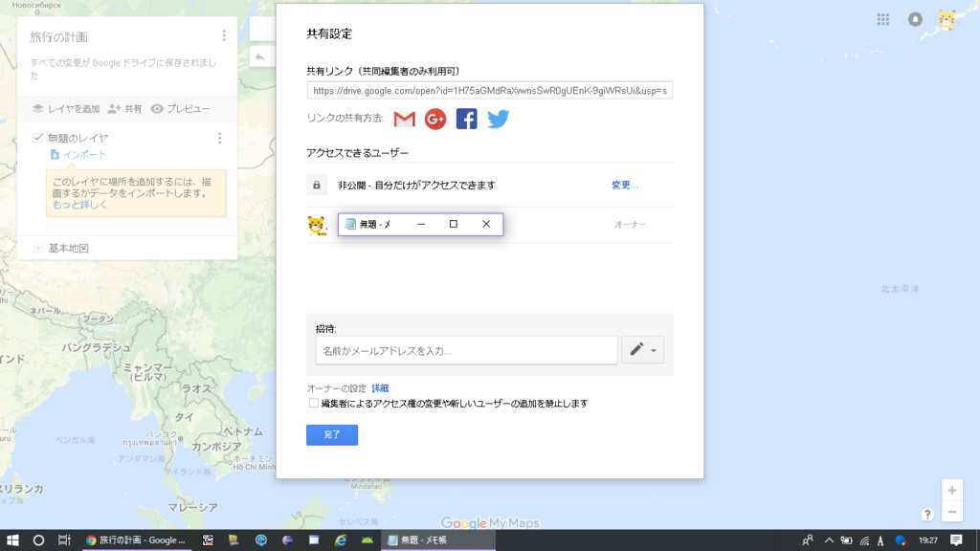The image size is (980, 551).
Task: Open the 無題のレイヤ options menu
Action: point(221,136)
